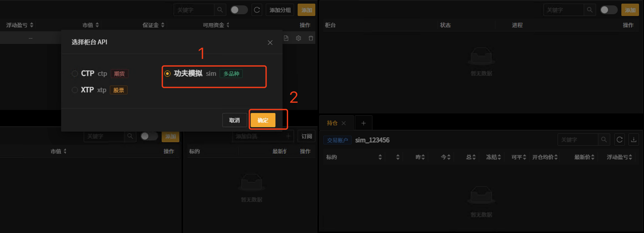The width and height of the screenshot is (644, 233).
Task: Click the search icon in 持仓 panel
Action: 604,140
